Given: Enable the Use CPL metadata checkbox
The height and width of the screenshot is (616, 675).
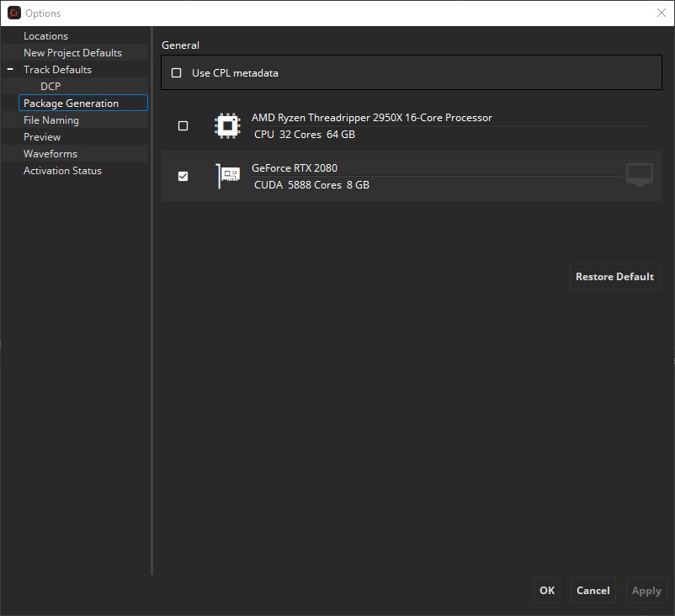Looking at the screenshot, I should 177,73.
